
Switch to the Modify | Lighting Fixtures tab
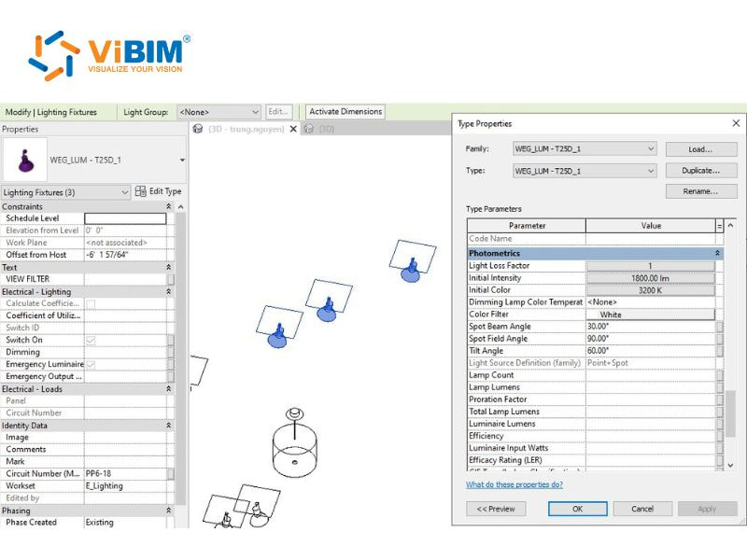tap(49, 111)
